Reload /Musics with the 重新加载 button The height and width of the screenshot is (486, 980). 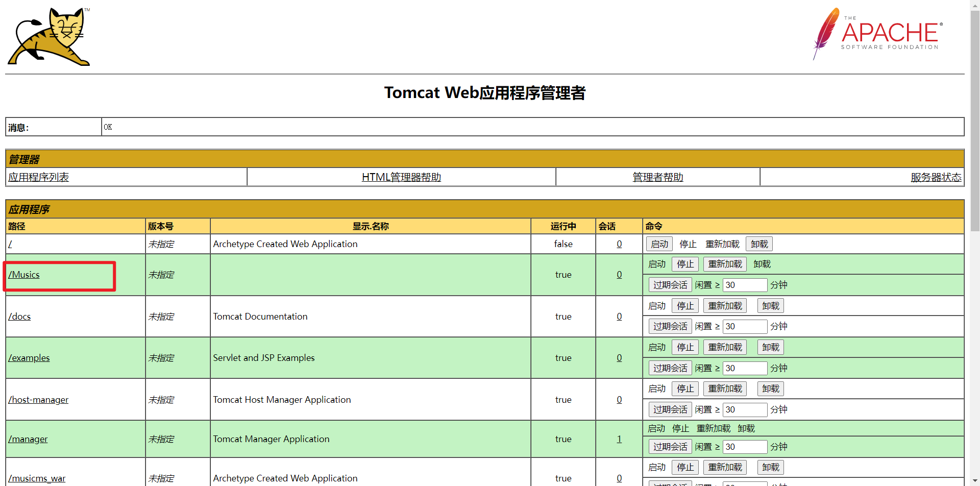[725, 264]
